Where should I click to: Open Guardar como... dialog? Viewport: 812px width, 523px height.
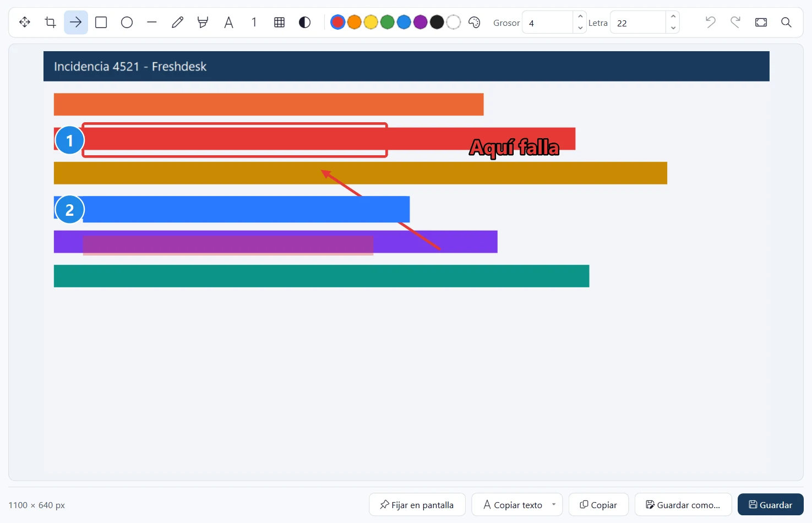click(x=683, y=505)
